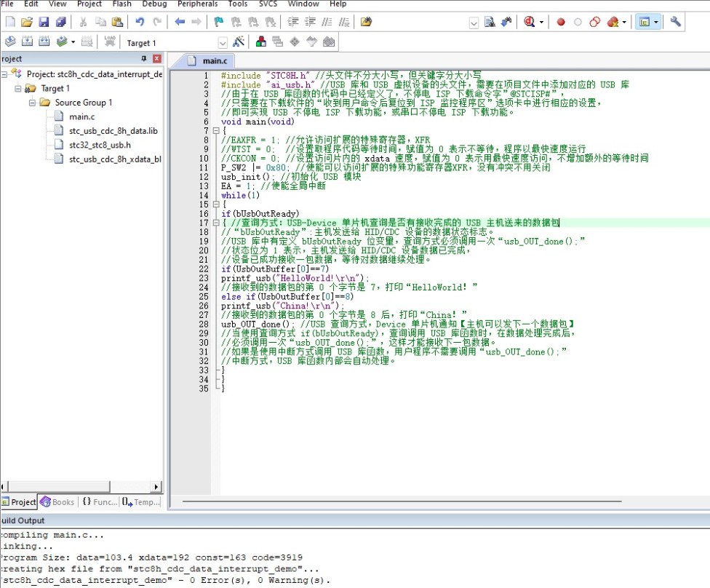This screenshot has height=588, width=710.
Task: Open Configuration via the wrench icon
Action: 675,22
